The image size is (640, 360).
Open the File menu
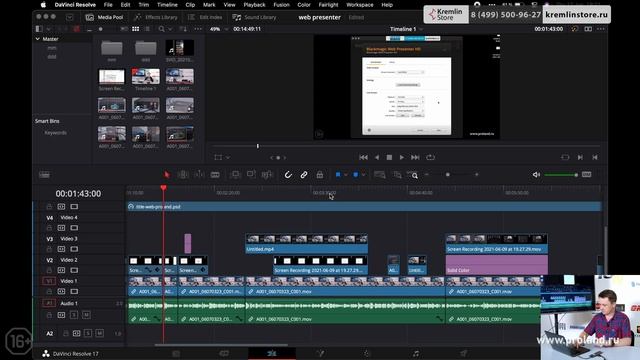coord(108,5)
